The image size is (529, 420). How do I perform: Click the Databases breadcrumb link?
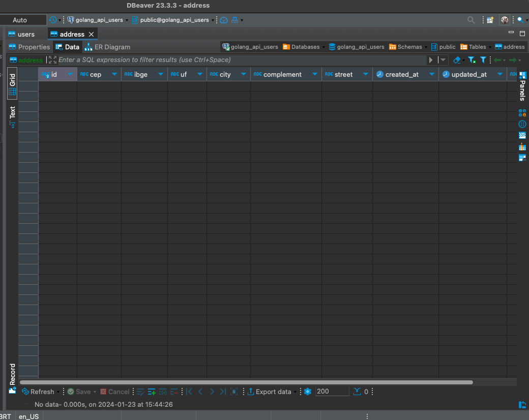[x=301, y=47]
